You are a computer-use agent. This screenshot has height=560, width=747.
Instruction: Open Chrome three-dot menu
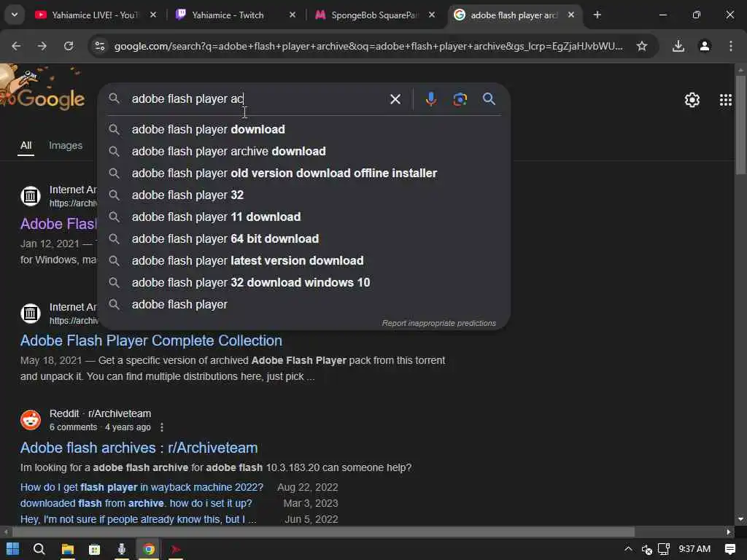[x=731, y=46]
